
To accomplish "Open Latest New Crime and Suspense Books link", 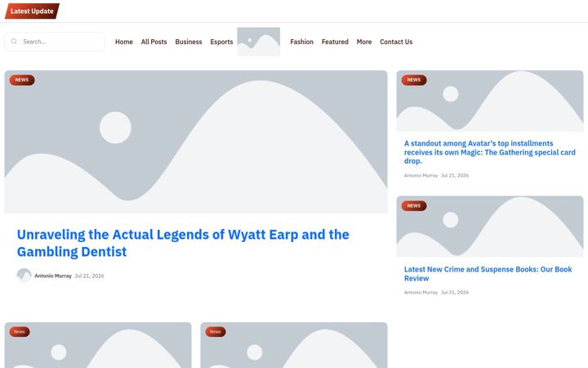I will pyautogui.click(x=488, y=274).
